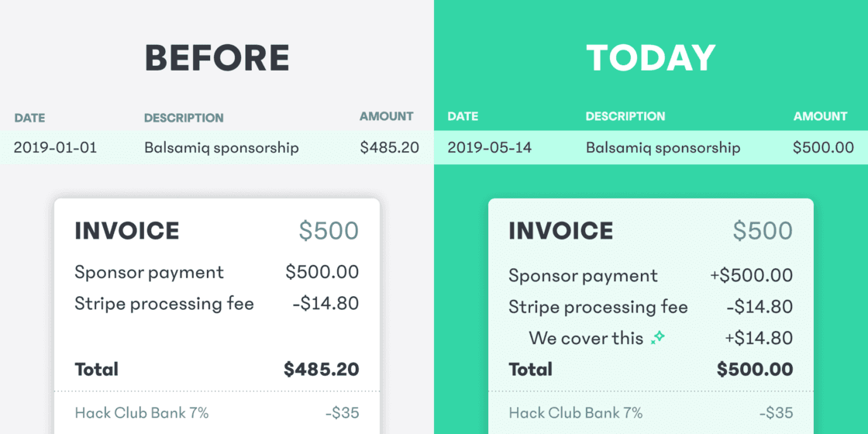Screen dimensions: 868x434
Task: Click the INVOICE title in the BEFORE card
Action: pyautogui.click(x=127, y=230)
